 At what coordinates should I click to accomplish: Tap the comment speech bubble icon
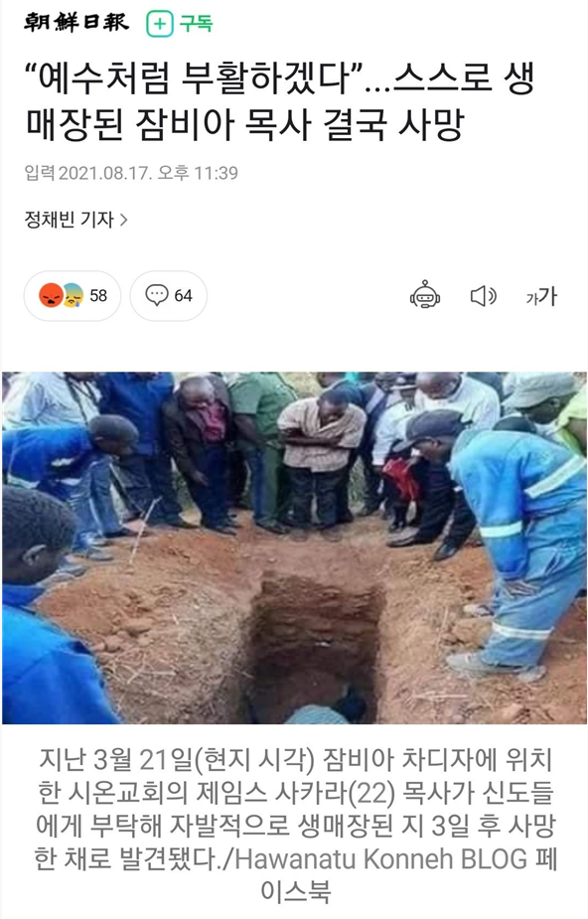[156, 295]
